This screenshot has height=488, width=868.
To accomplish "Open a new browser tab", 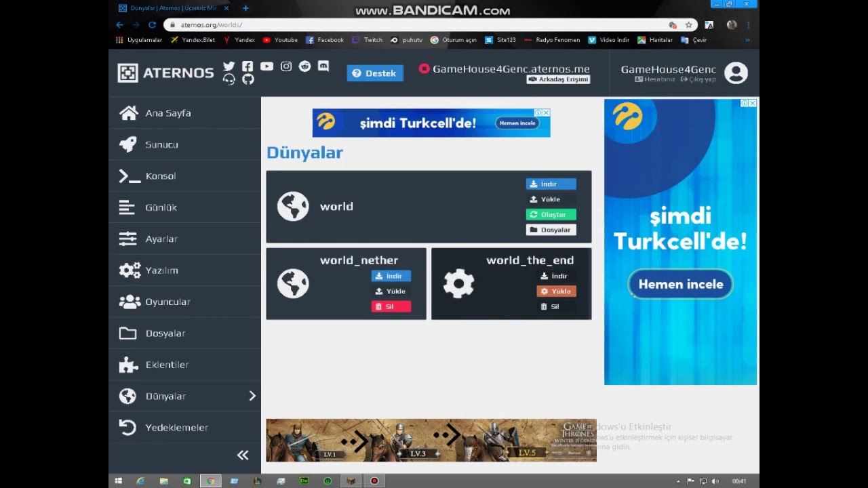I will [x=245, y=8].
